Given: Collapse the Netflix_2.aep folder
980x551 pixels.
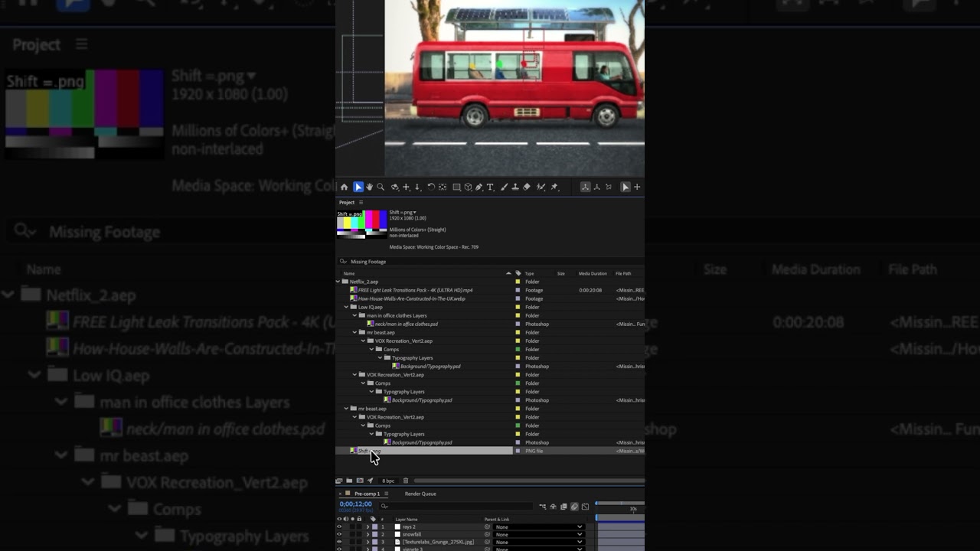Looking at the screenshot, I should [x=338, y=282].
